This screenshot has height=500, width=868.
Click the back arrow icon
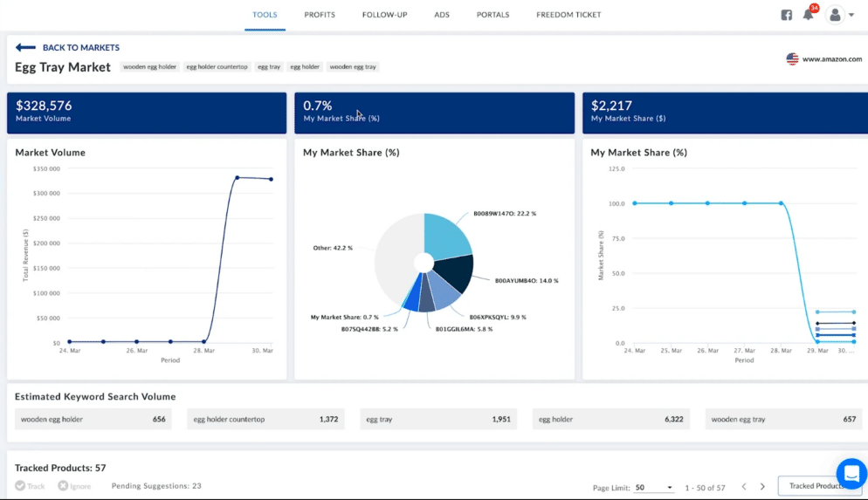click(x=25, y=48)
